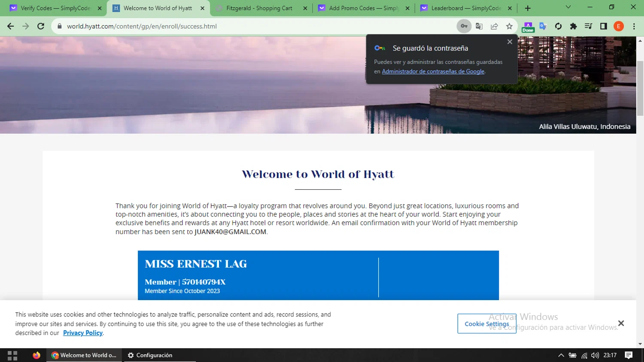The height and width of the screenshot is (362, 644).
Task: Switch to Welcome to World of Hyatt tab
Action: tap(158, 8)
